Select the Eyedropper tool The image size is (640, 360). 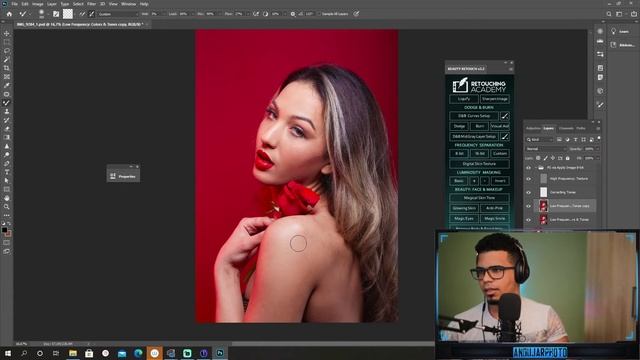pyautogui.click(x=7, y=85)
